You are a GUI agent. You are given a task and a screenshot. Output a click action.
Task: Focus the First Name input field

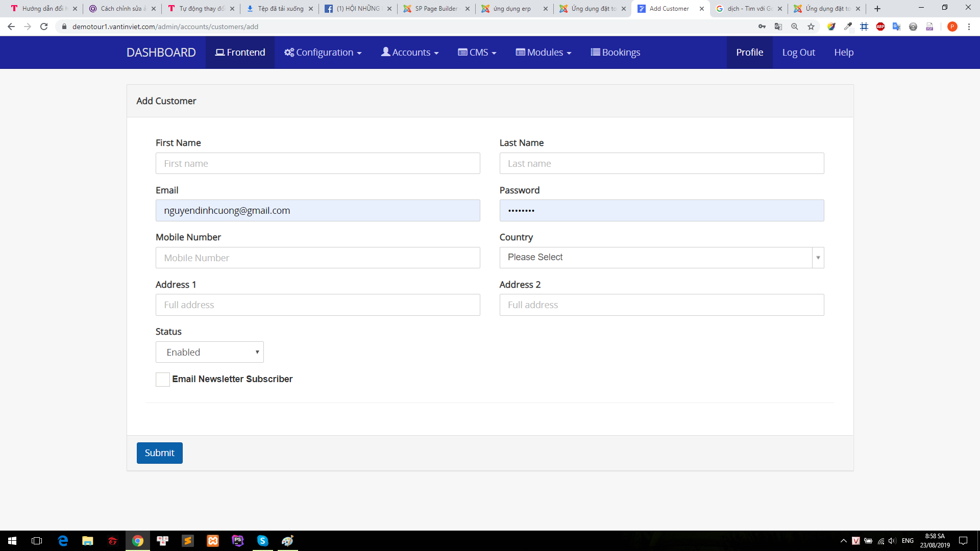coord(318,163)
